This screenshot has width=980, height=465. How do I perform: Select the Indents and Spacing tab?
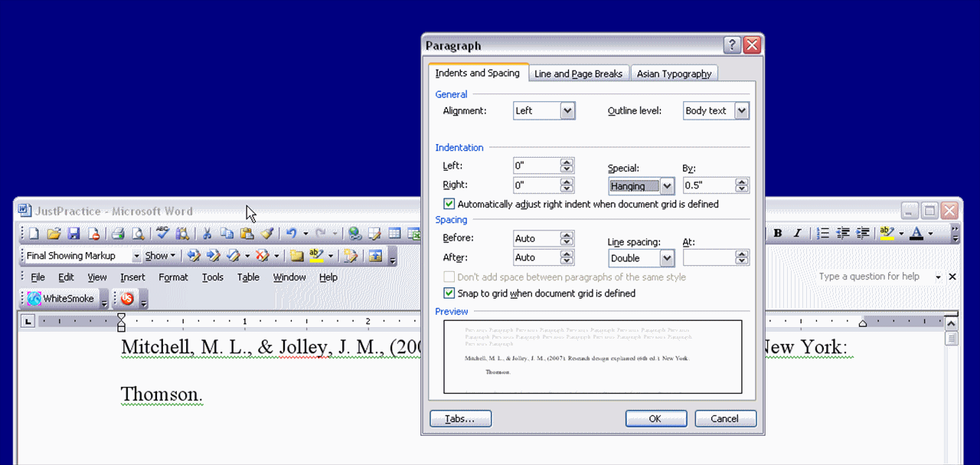point(478,73)
